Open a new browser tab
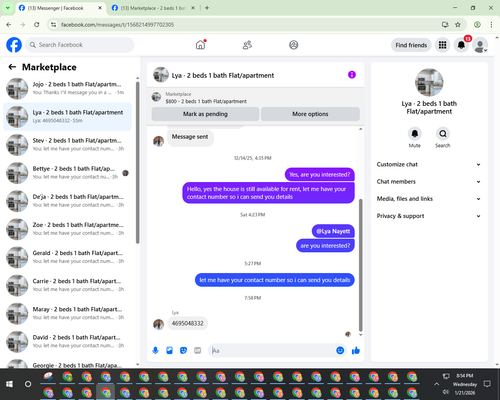The height and width of the screenshot is (400, 500). point(207,8)
